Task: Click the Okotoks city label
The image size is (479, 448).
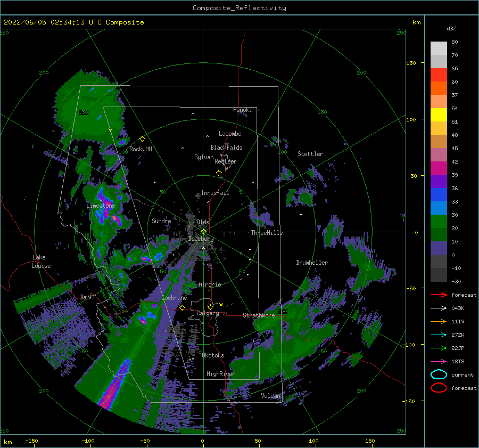Action: click(x=213, y=355)
